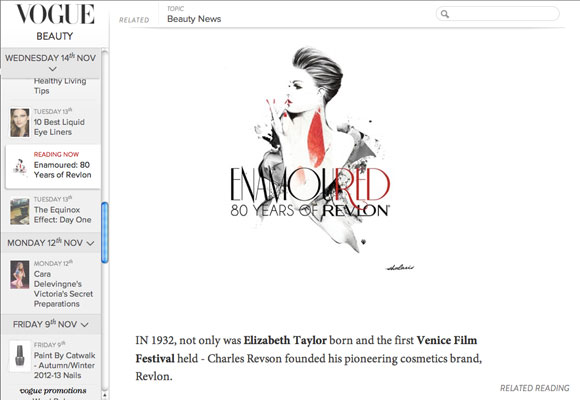
Task: Collapse the Monday 12th Nov section
Action: (x=90, y=243)
